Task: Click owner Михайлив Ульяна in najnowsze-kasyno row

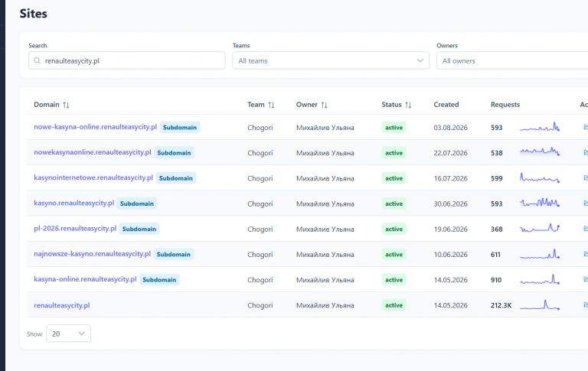Action: (x=325, y=255)
